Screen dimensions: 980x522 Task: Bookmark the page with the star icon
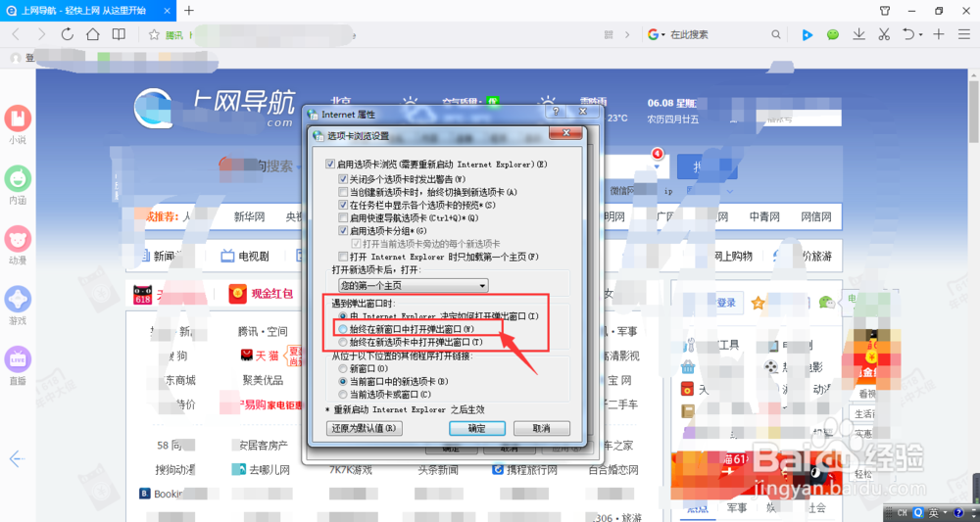tap(154, 35)
